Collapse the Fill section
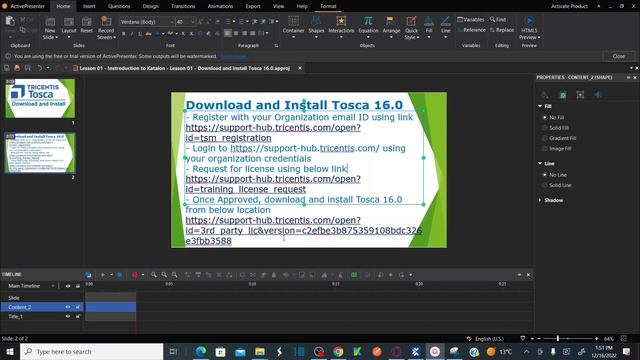The height and width of the screenshot is (360, 640). [540, 106]
